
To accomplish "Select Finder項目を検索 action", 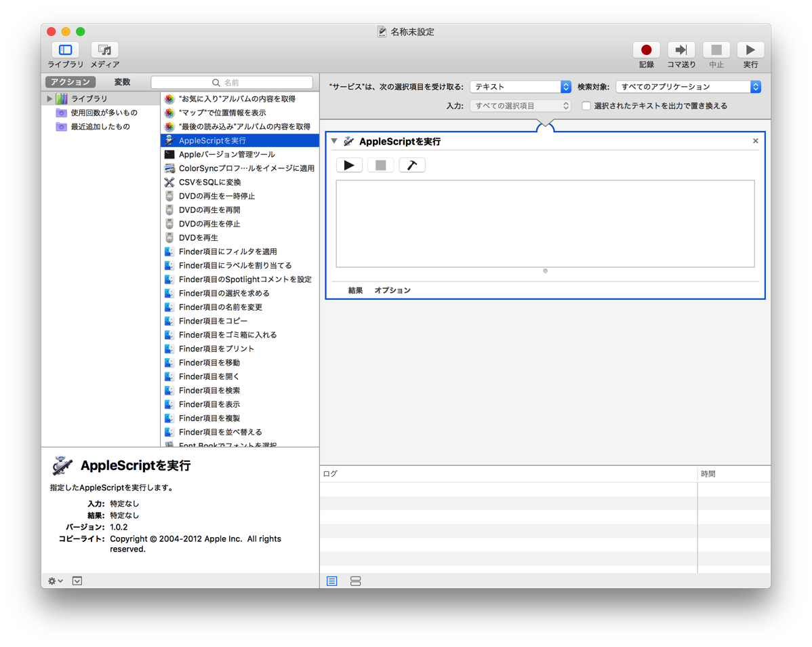I will (240, 391).
